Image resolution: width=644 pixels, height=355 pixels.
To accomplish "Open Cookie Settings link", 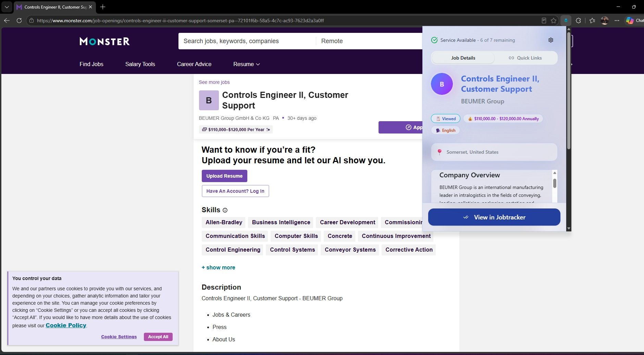I will [119, 337].
